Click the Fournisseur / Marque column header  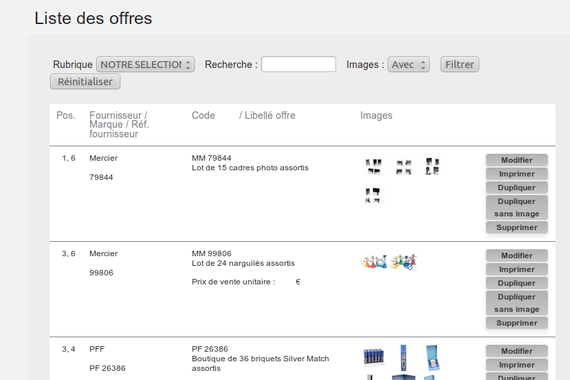[119, 124]
